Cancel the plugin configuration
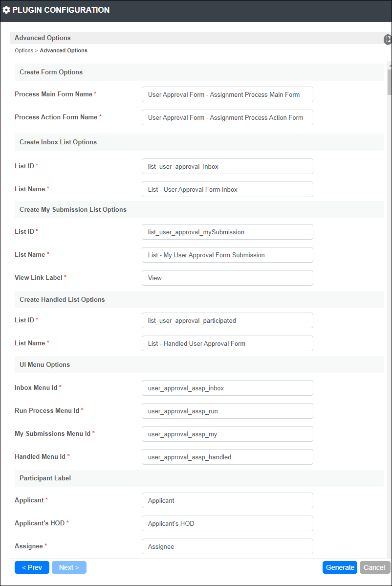Screen dimensions: 392x586 coord(374,567)
